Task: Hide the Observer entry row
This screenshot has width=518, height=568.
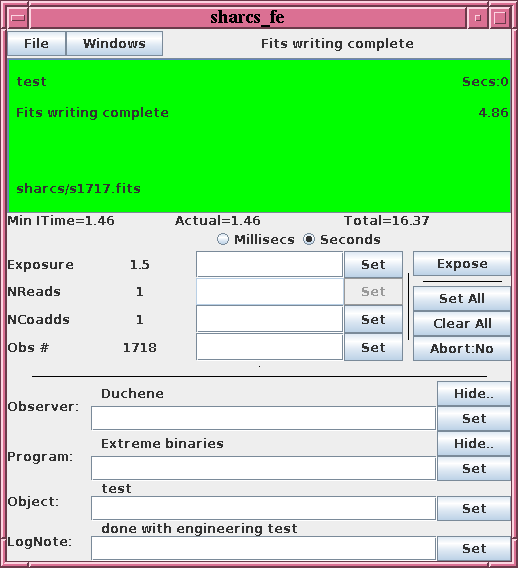Action: click(x=474, y=393)
